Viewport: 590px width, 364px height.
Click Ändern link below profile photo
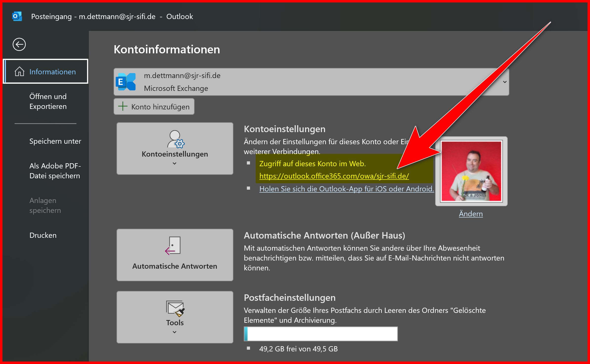pos(471,214)
